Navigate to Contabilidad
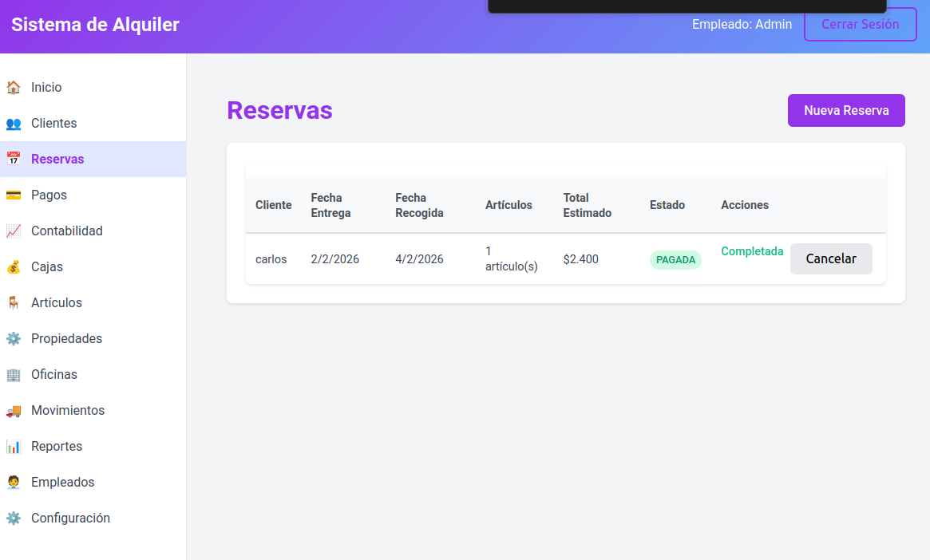 click(x=93, y=231)
